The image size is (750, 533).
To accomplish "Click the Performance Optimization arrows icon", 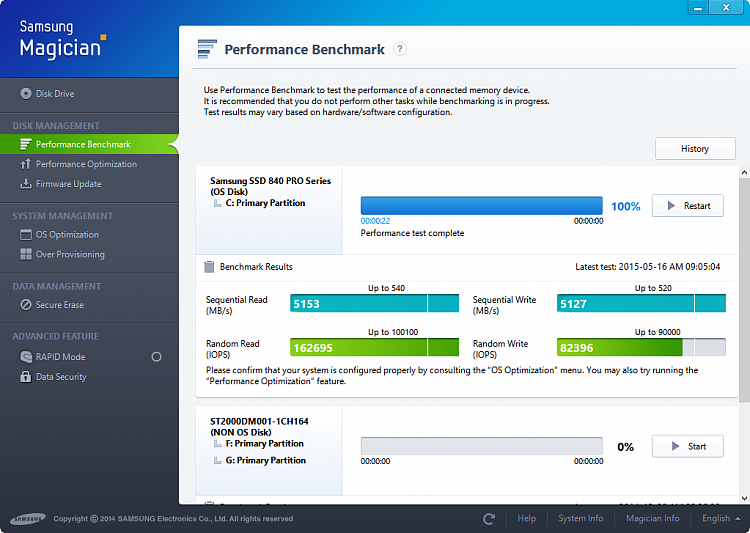I will [x=25, y=164].
